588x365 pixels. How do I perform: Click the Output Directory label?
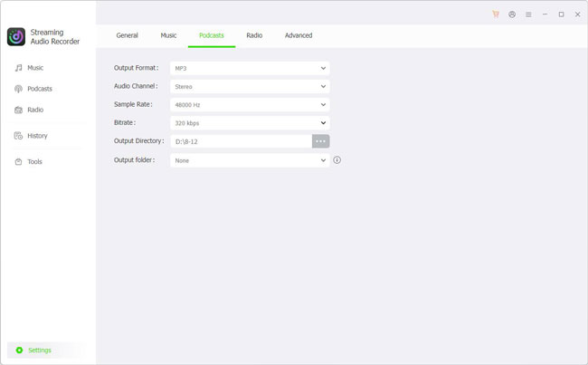click(138, 140)
